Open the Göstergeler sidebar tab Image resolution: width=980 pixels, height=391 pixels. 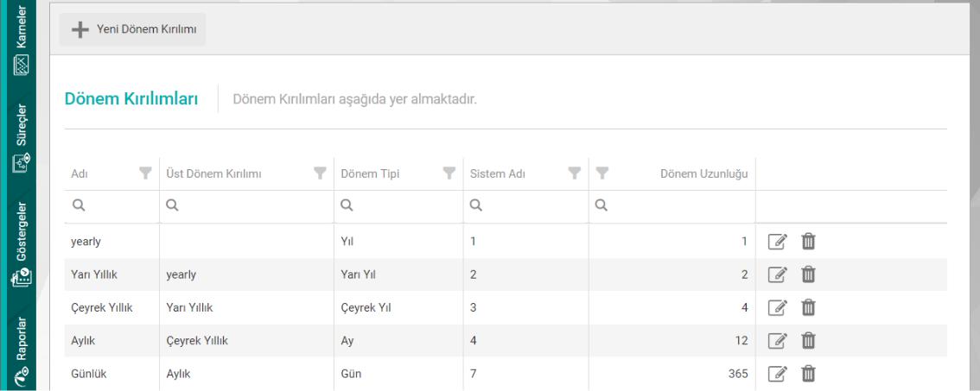coord(21,245)
